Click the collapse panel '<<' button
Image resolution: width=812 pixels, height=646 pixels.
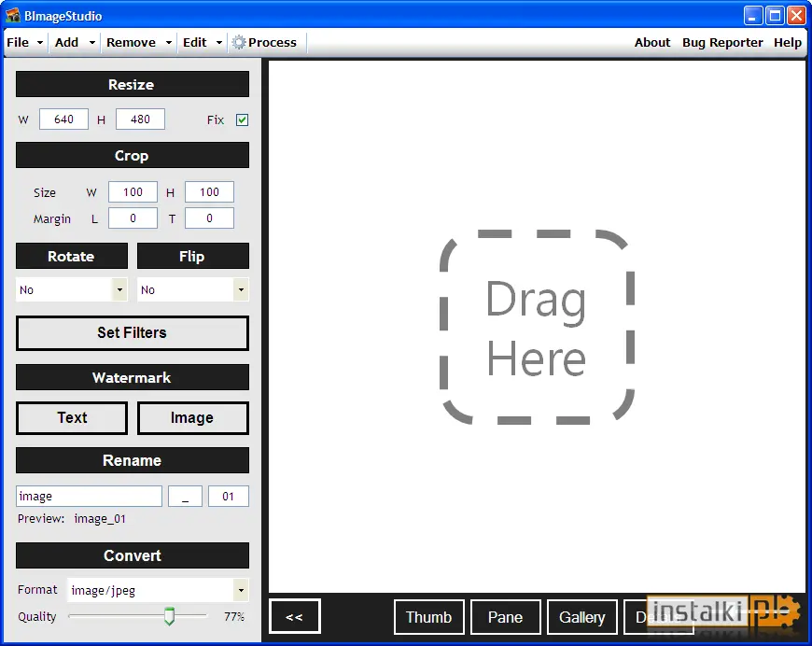[295, 616]
